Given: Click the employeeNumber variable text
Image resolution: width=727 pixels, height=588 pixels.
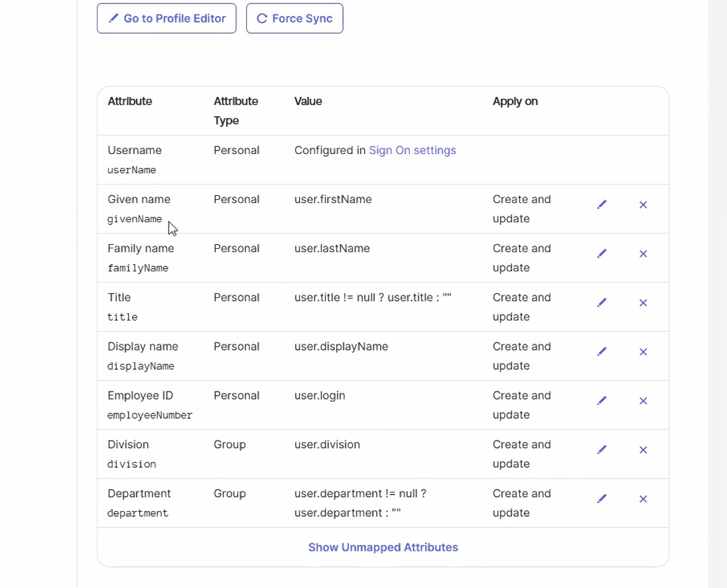Looking at the screenshot, I should click(x=150, y=415).
